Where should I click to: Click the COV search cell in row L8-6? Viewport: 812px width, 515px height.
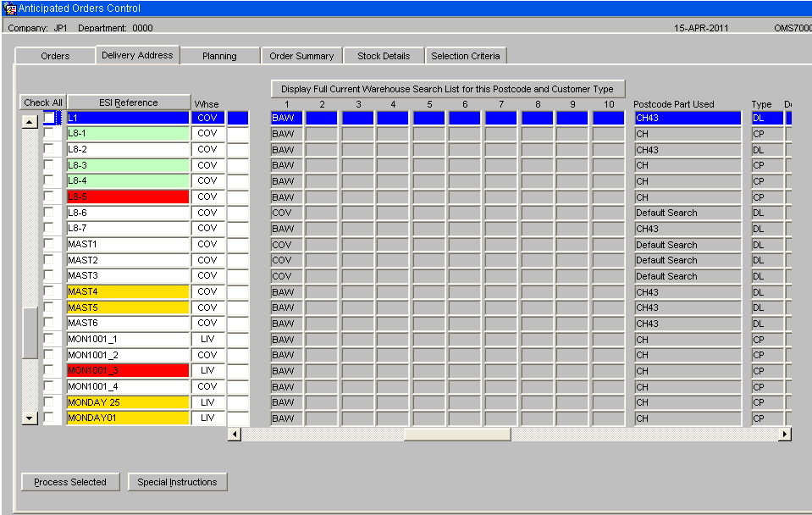click(287, 213)
